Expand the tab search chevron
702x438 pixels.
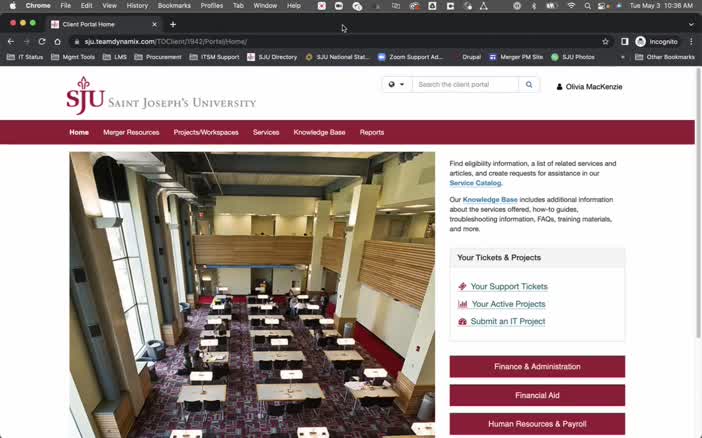(691, 24)
